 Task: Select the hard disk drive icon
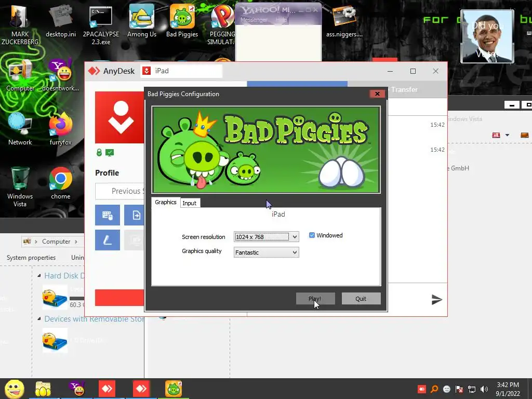(55, 297)
